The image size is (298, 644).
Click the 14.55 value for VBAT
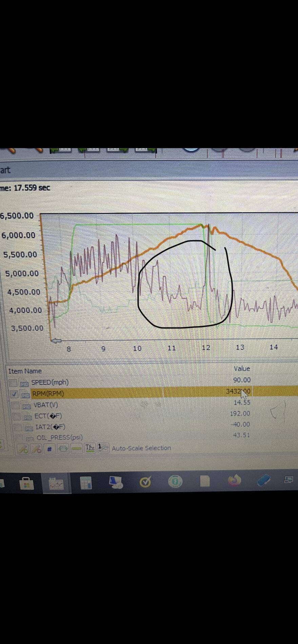tap(242, 402)
